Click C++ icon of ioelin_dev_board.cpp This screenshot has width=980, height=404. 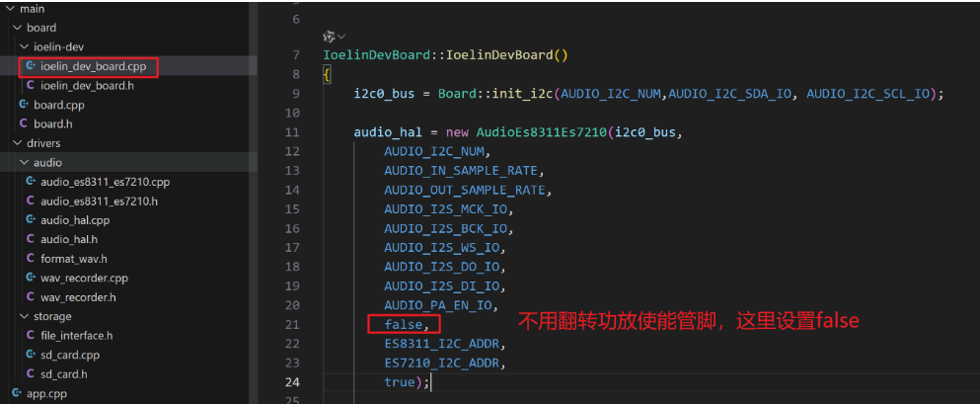click(31, 65)
